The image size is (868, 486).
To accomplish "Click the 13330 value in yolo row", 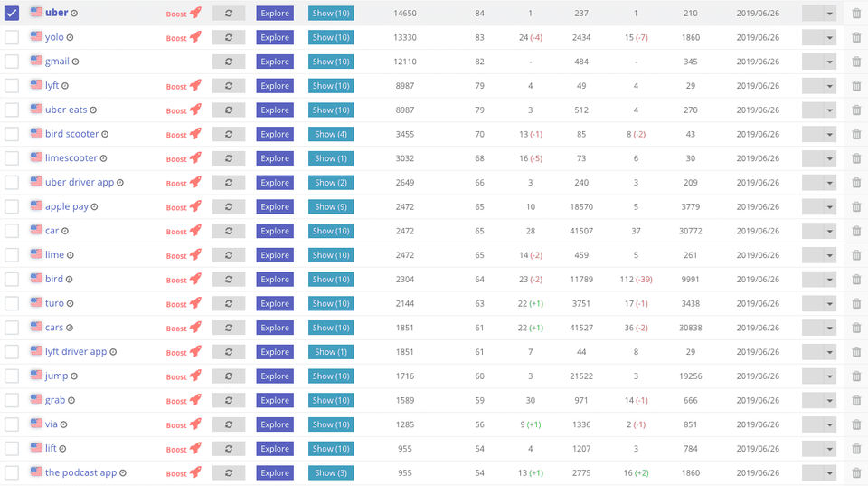I will coord(405,38).
